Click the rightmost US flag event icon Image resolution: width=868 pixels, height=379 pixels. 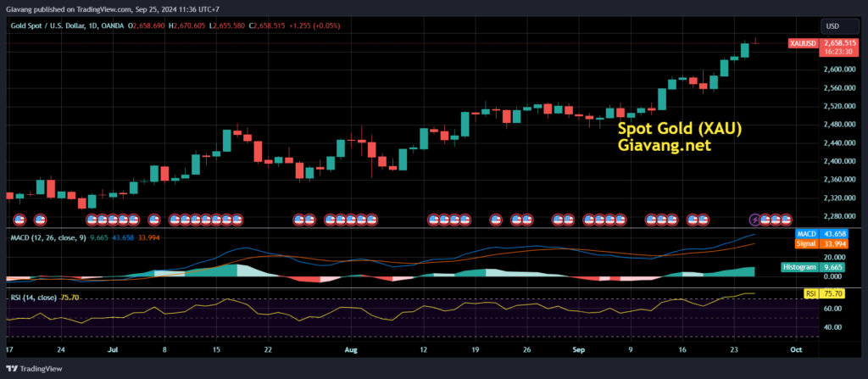click(787, 220)
